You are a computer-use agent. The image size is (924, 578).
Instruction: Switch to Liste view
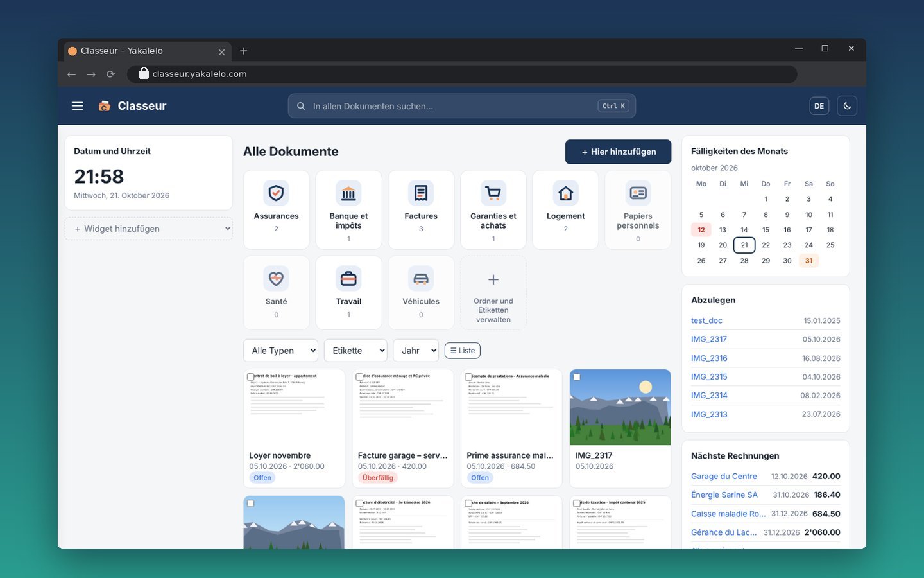[x=463, y=351]
